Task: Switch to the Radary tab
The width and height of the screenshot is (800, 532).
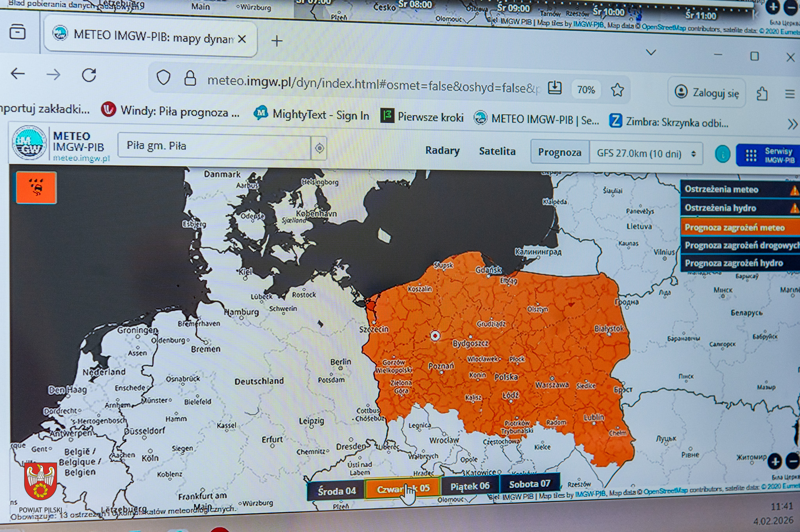Action: coord(442,151)
